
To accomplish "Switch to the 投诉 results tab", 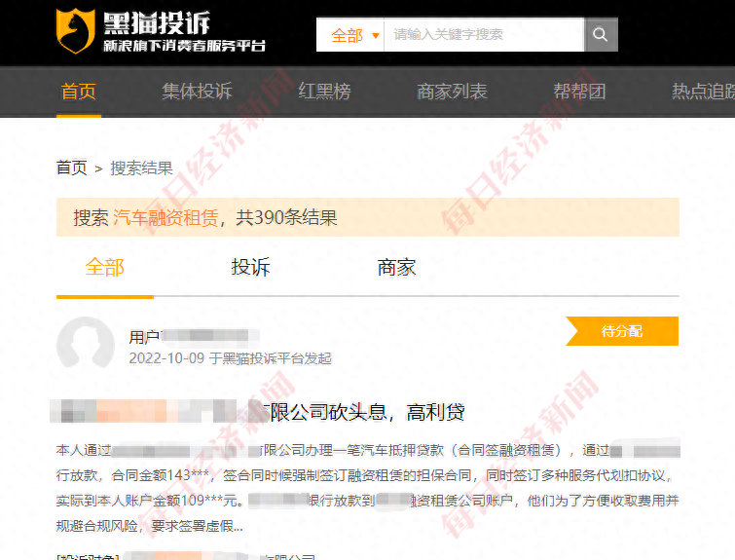I will pyautogui.click(x=251, y=267).
